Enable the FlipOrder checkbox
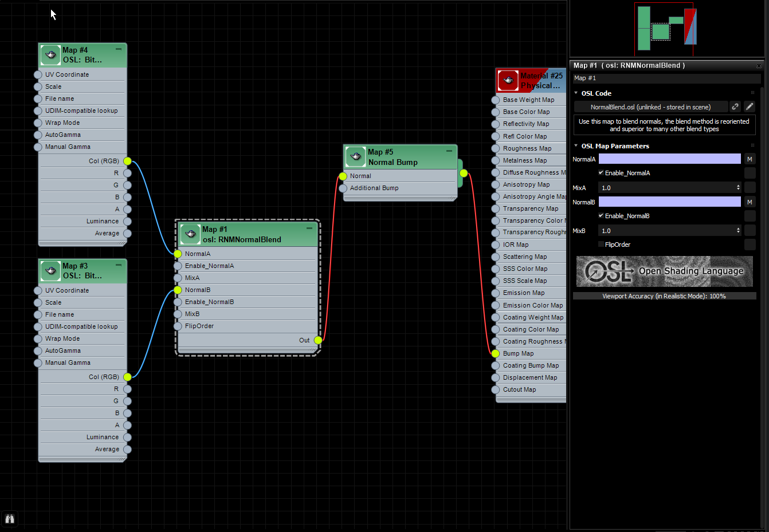This screenshot has height=532, width=769. (601, 245)
